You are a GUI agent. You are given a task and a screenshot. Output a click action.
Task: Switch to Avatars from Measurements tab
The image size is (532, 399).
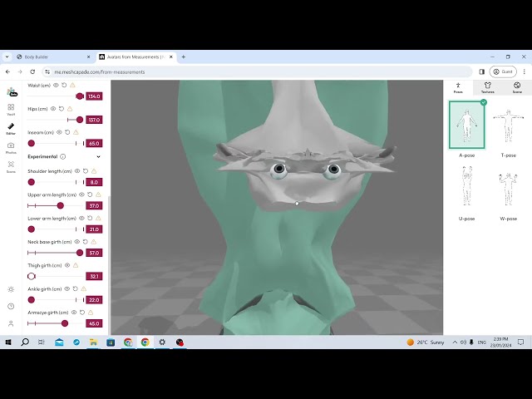tap(134, 57)
